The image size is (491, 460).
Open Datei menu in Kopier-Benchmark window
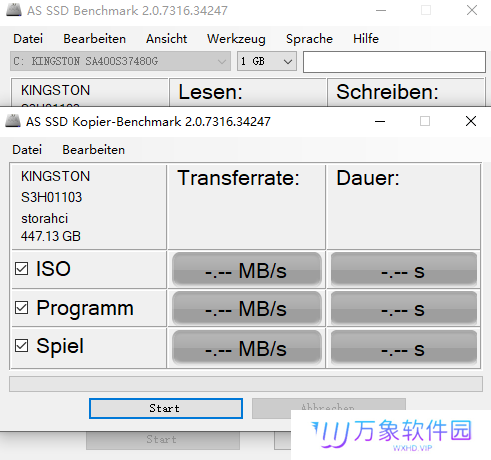click(x=27, y=150)
